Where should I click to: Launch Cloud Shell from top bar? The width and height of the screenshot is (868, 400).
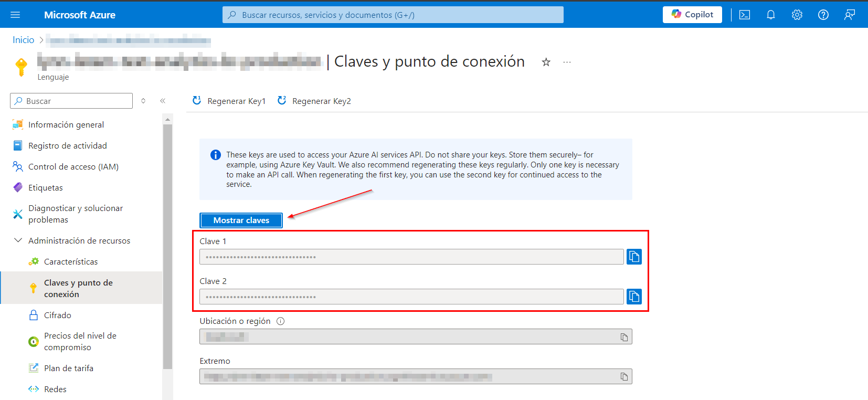click(745, 15)
